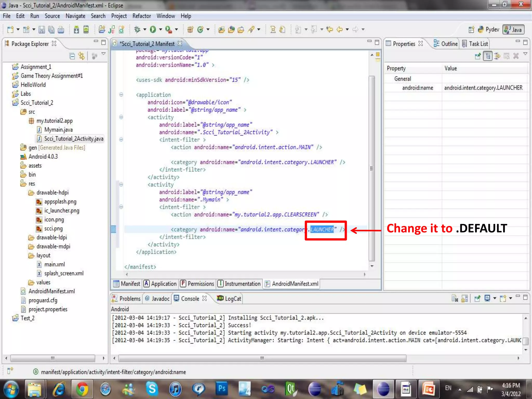Click the Package Explorer horizontal scrollbar

pos(53,358)
